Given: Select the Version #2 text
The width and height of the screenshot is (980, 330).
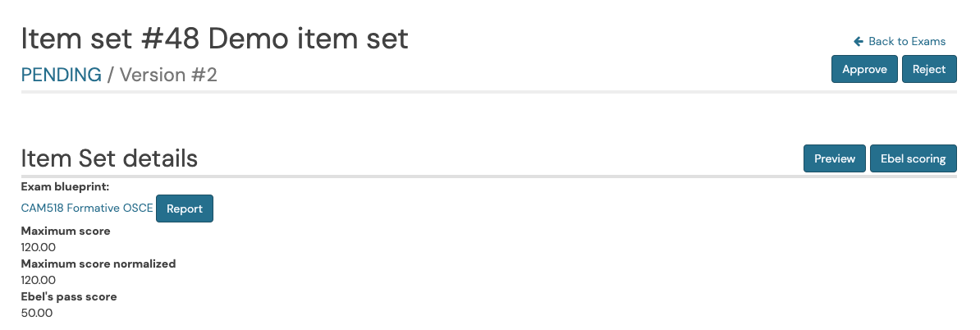Looking at the screenshot, I should click(x=168, y=75).
